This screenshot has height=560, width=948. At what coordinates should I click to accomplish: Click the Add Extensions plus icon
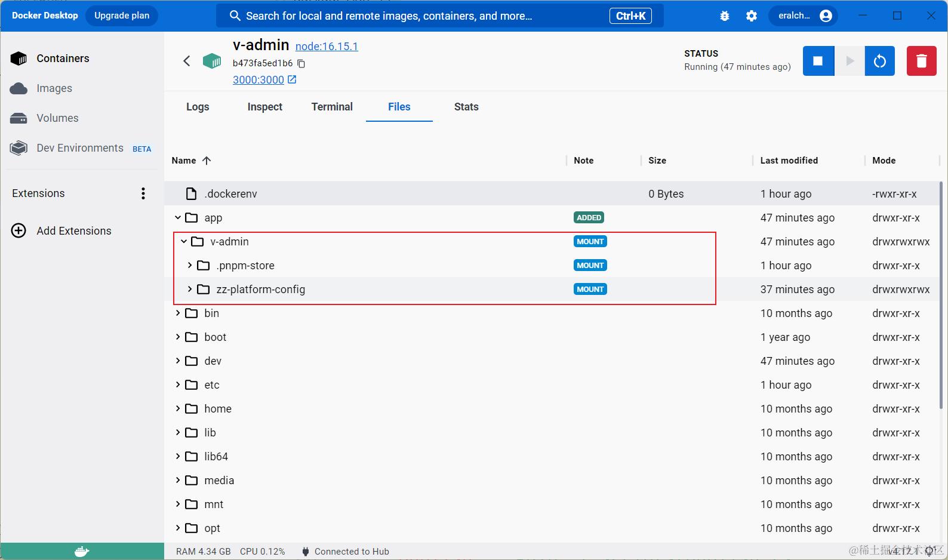19,231
